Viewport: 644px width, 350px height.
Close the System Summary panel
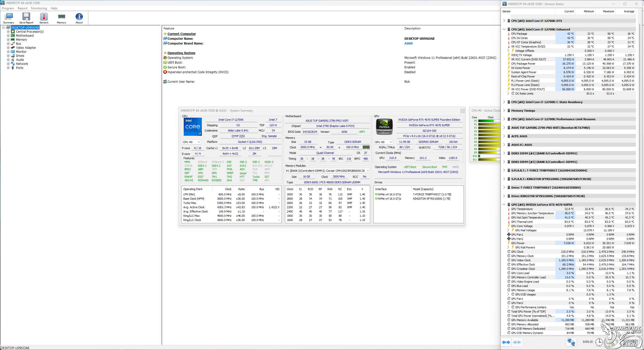pyautogui.click(x=462, y=111)
